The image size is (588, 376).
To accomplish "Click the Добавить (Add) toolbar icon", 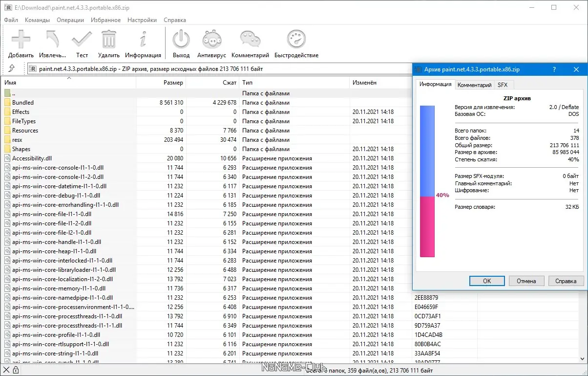I will 21,39.
